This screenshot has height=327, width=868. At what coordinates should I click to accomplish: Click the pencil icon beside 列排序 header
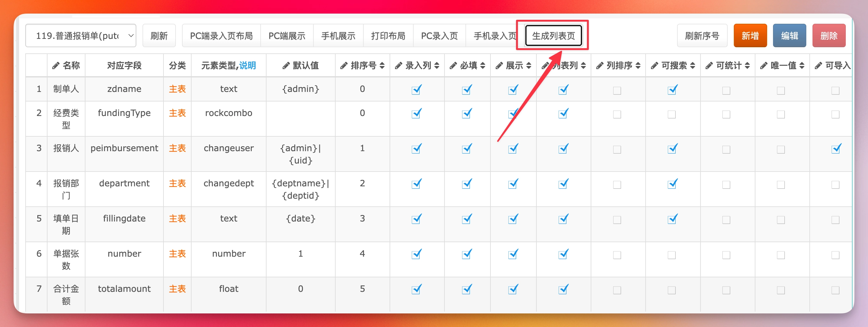point(599,66)
